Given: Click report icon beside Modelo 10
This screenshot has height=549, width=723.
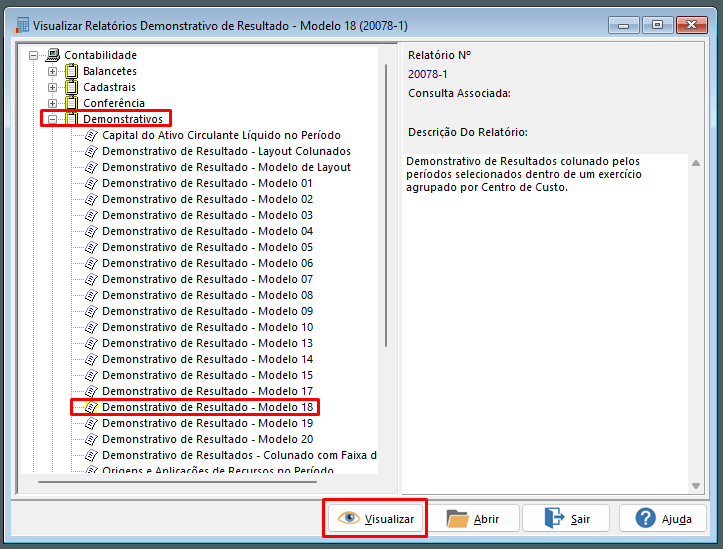Looking at the screenshot, I should coord(91,327).
